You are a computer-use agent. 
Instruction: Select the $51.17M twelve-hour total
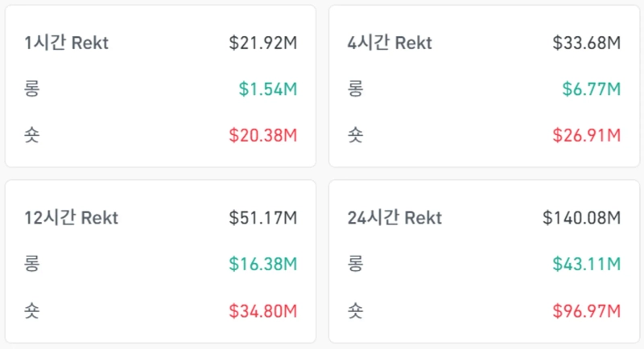(x=262, y=217)
